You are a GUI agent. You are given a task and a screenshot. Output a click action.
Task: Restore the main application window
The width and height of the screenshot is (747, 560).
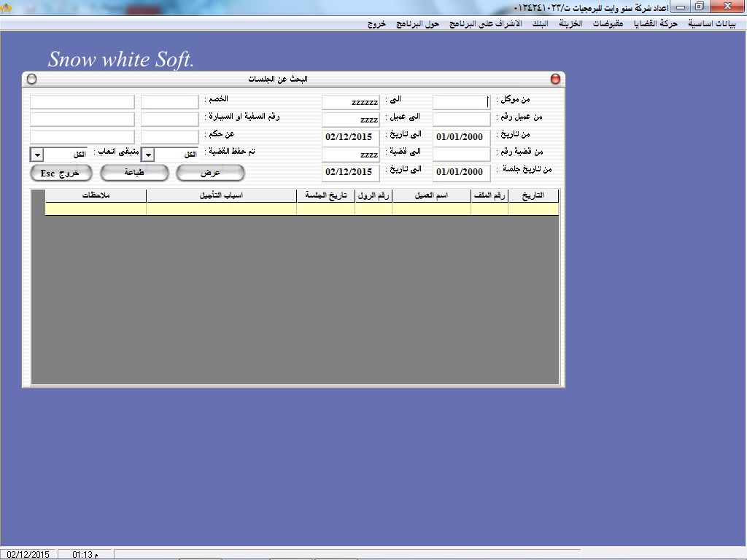coord(698,7)
